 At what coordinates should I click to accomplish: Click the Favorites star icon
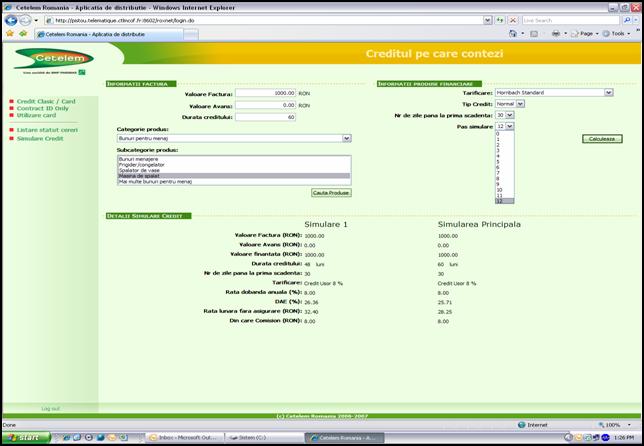point(9,33)
